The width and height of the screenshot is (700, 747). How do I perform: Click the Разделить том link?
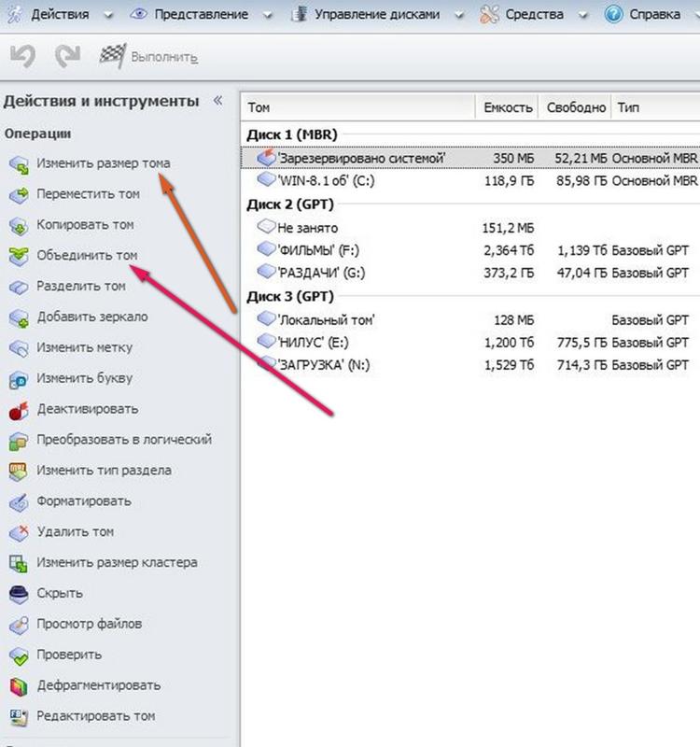click(81, 286)
